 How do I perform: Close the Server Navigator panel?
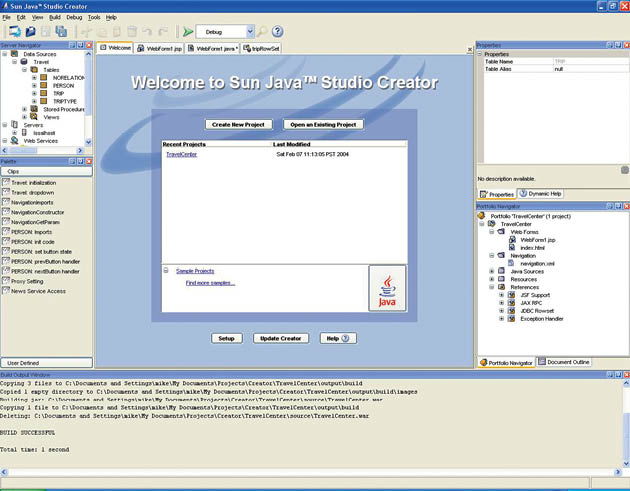[x=89, y=45]
